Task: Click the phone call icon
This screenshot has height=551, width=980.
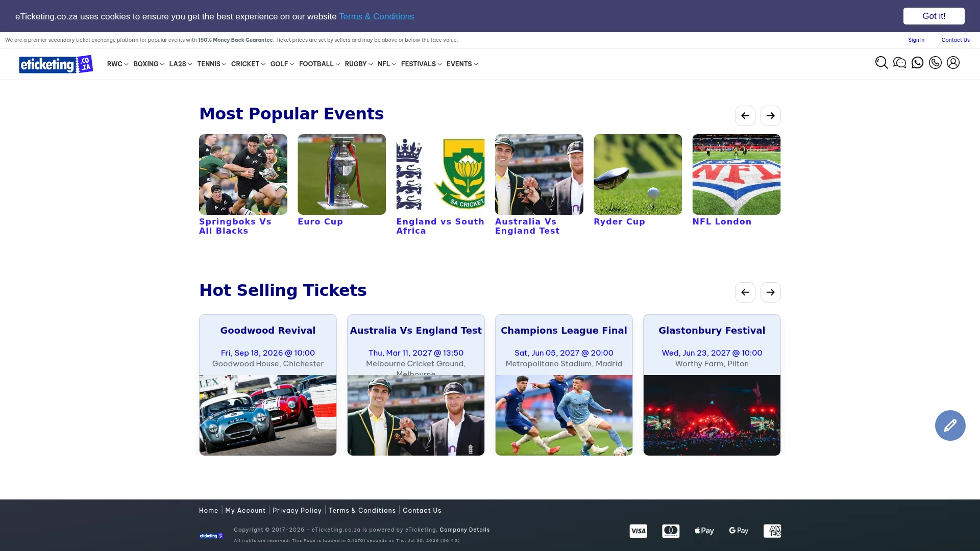Action: tap(935, 63)
